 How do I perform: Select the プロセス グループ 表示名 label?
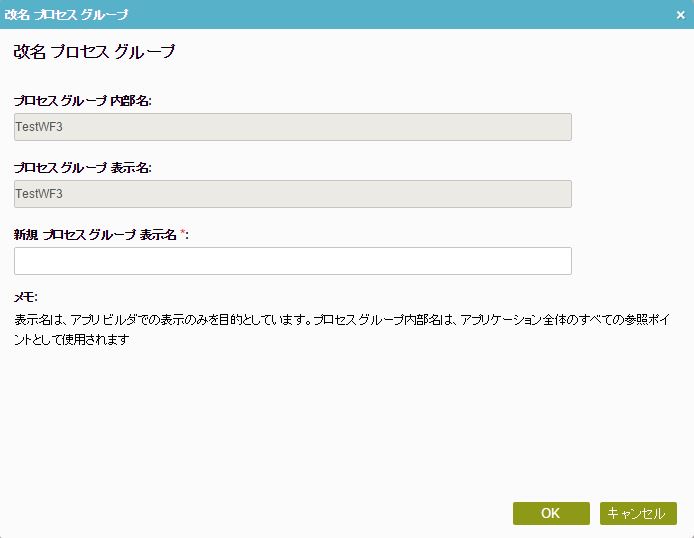pyautogui.click(x=83, y=168)
